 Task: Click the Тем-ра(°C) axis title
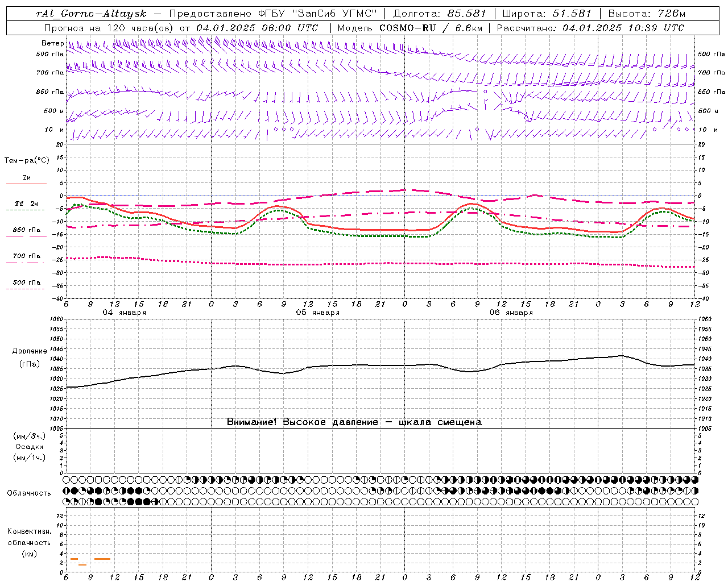(27, 161)
